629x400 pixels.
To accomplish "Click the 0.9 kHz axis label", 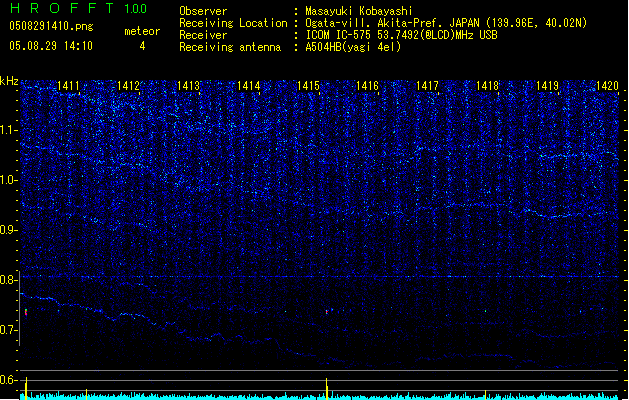I will click(9, 230).
